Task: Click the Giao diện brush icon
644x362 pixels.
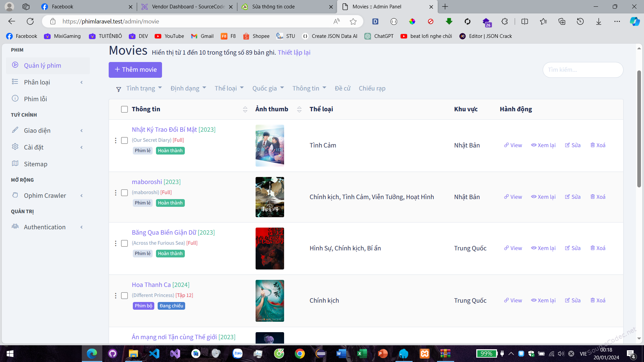Action: coord(15,130)
